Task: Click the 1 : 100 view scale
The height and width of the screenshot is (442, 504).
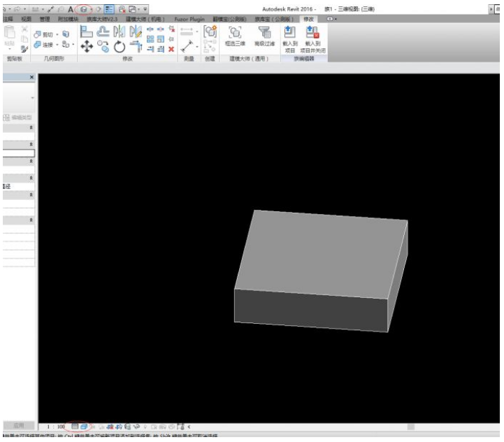Action: point(56,426)
